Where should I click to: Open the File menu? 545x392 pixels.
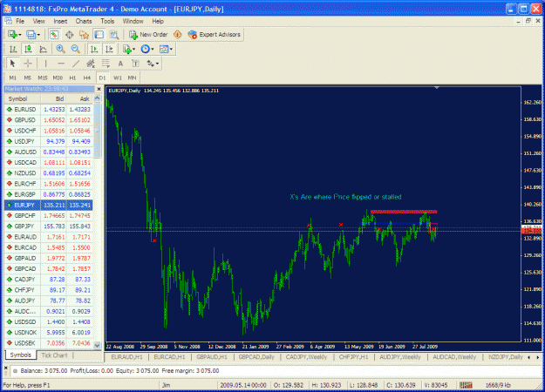click(20, 21)
